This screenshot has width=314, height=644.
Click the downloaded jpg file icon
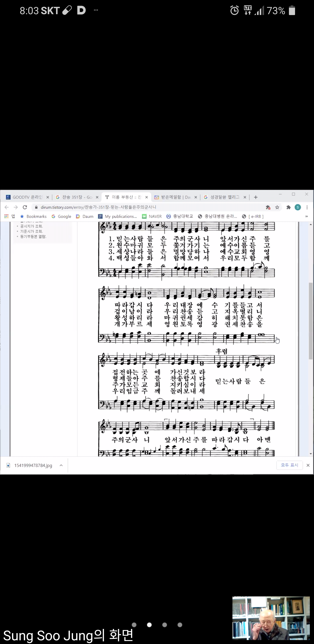click(x=8, y=465)
